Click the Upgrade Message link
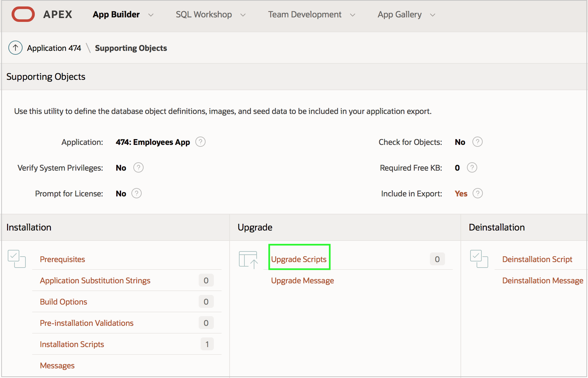Viewport: 588px width, 378px height. pyautogui.click(x=302, y=280)
